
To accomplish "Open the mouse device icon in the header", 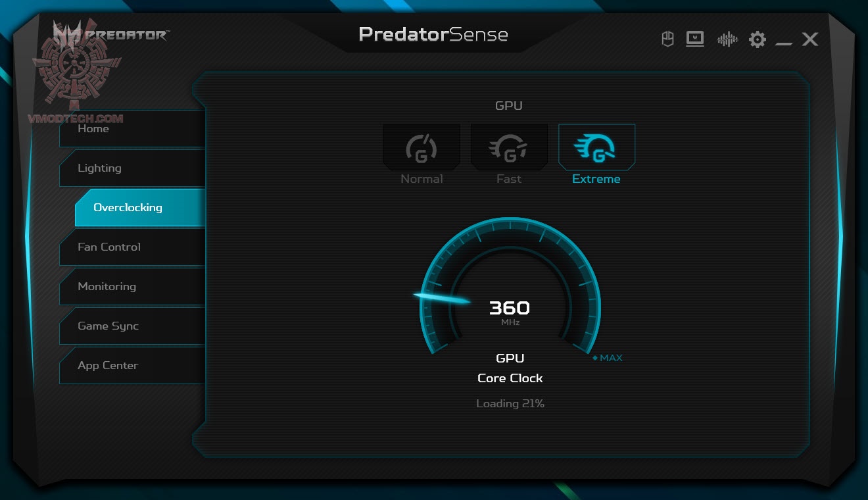I will pos(667,39).
